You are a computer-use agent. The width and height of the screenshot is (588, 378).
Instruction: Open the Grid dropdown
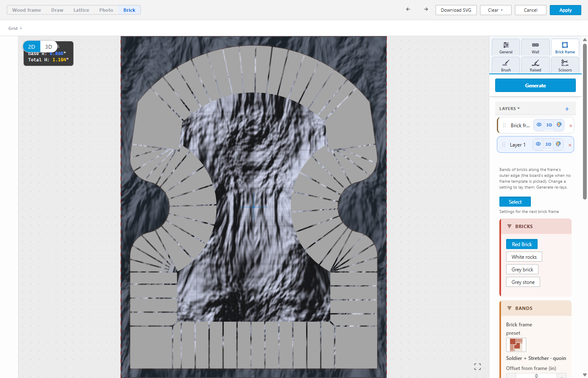coord(15,28)
